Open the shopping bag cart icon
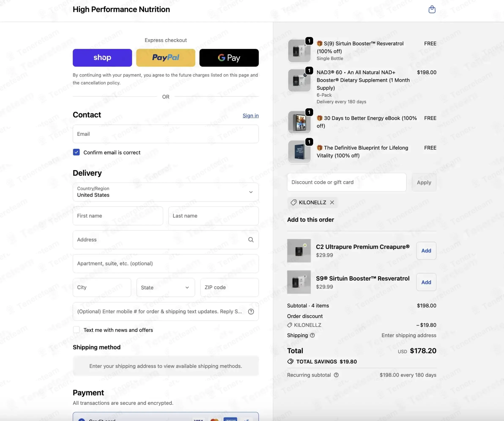This screenshot has height=421, width=504. pyautogui.click(x=432, y=9)
